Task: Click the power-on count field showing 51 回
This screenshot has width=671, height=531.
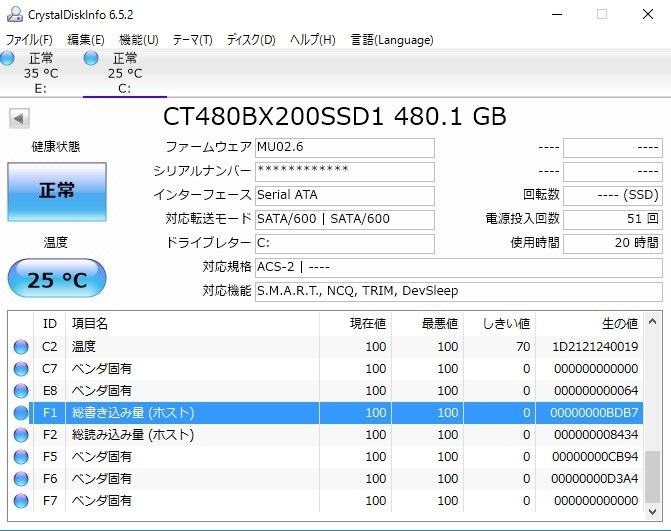Action: coord(613,220)
